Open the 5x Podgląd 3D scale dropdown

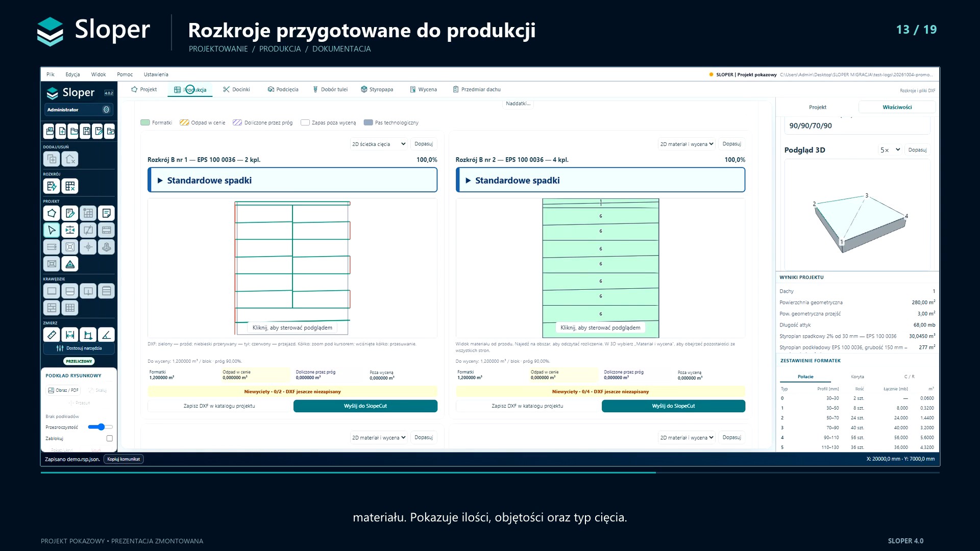pos(890,150)
